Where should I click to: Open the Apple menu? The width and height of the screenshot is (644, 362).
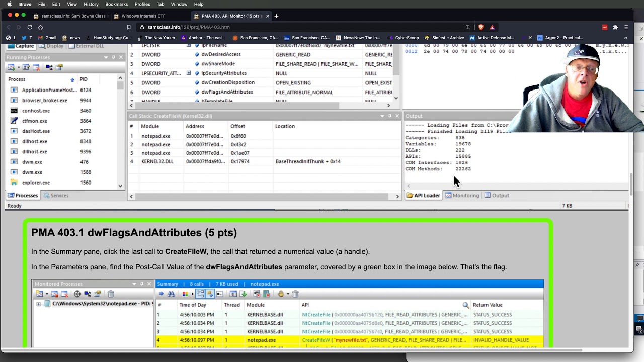pyautogui.click(x=9, y=4)
